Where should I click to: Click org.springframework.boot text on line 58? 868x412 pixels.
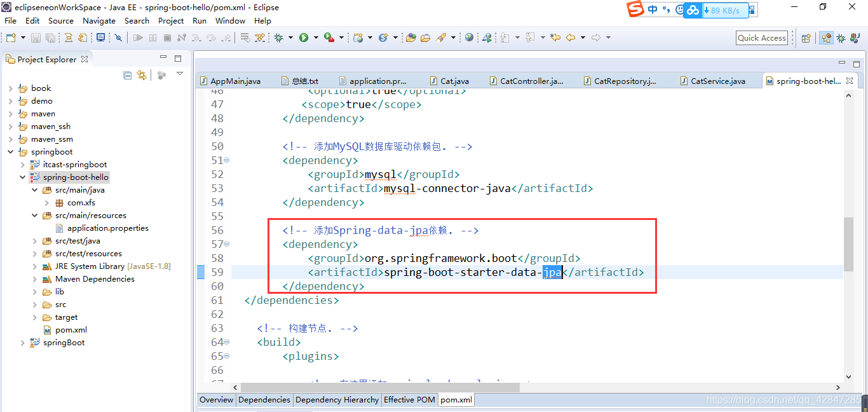click(441, 258)
